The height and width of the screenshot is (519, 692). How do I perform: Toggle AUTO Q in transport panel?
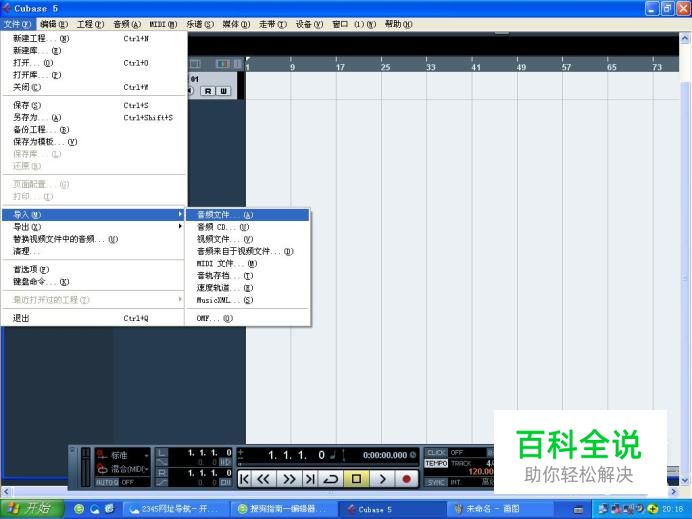tap(107, 483)
